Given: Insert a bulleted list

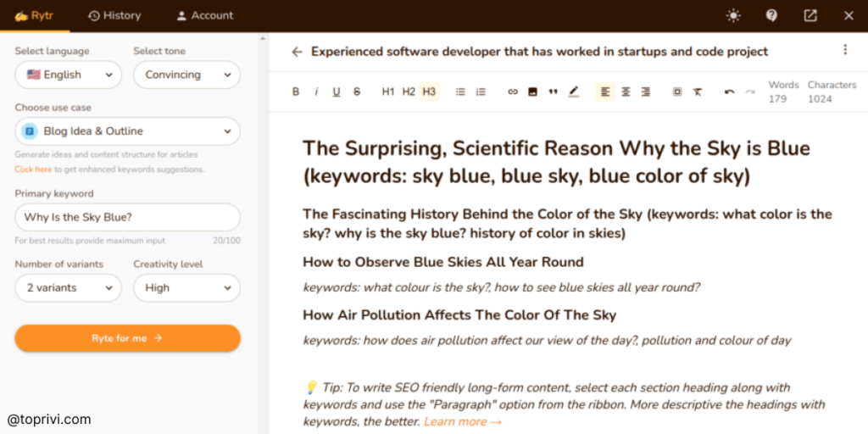Looking at the screenshot, I should coord(460,92).
